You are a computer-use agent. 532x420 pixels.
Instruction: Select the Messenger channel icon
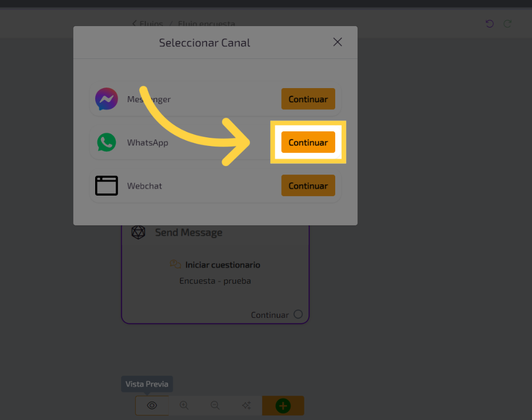[107, 99]
